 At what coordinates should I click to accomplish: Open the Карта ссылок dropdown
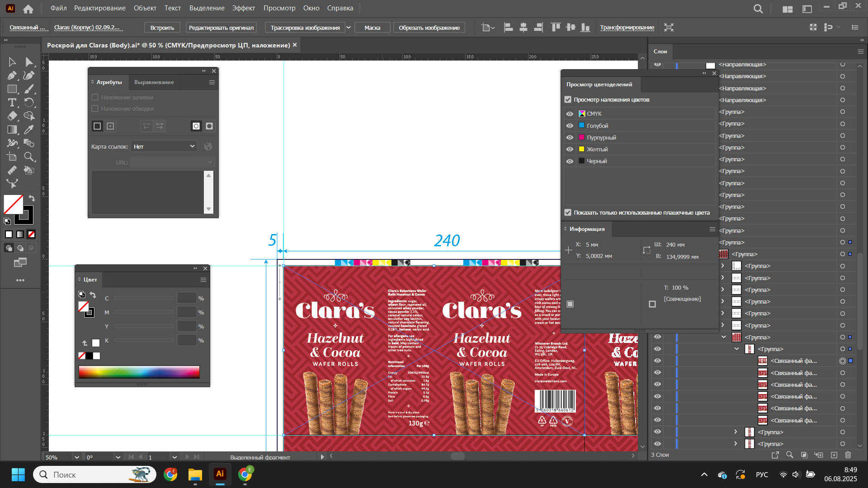pyautogui.click(x=164, y=146)
